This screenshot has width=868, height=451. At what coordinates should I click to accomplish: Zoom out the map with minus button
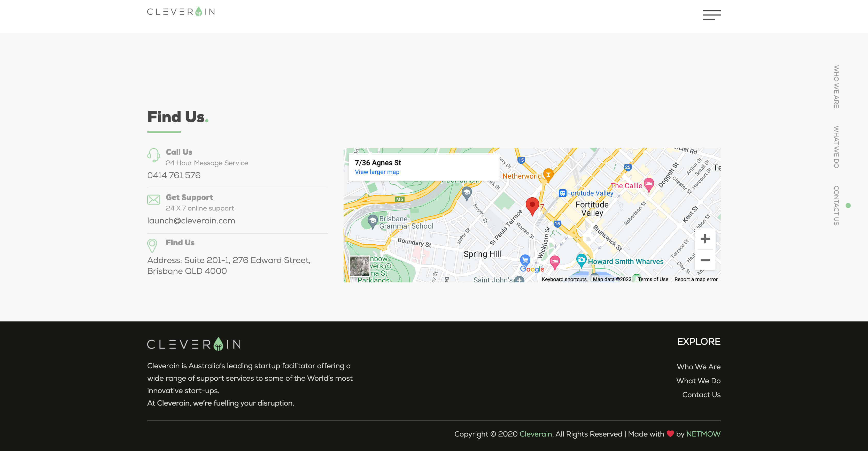[705, 260]
